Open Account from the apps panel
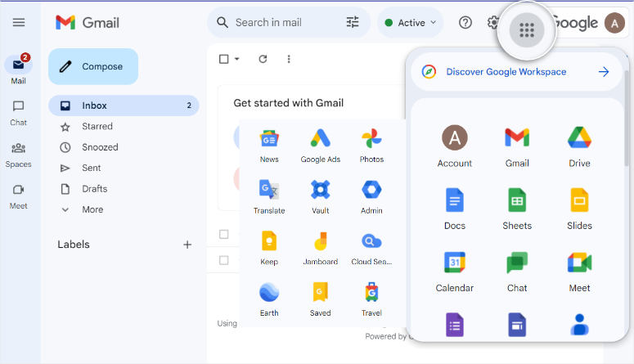Screen dimensions: 634x364 (455, 146)
